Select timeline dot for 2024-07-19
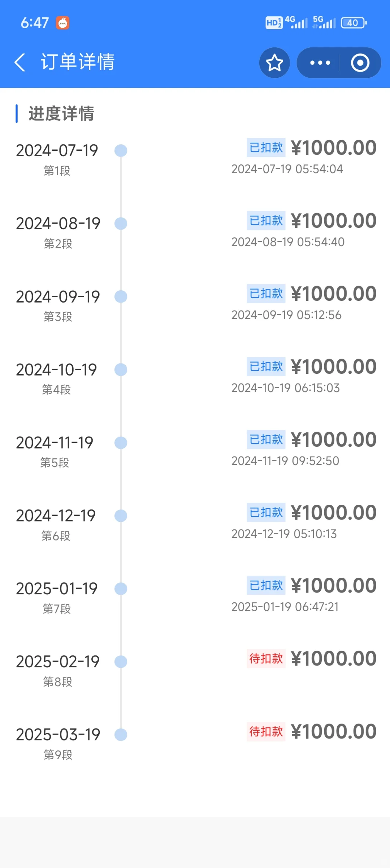The image size is (390, 868). tap(121, 151)
